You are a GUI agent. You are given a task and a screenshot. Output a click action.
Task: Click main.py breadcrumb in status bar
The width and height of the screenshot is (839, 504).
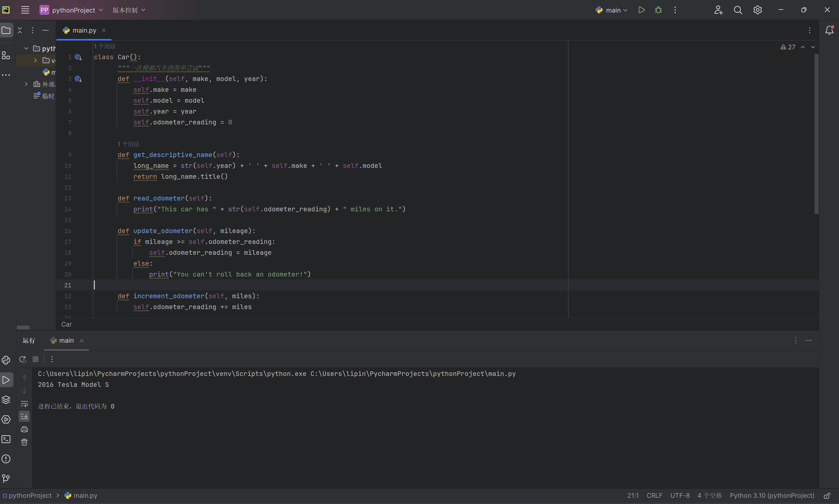coord(81,495)
